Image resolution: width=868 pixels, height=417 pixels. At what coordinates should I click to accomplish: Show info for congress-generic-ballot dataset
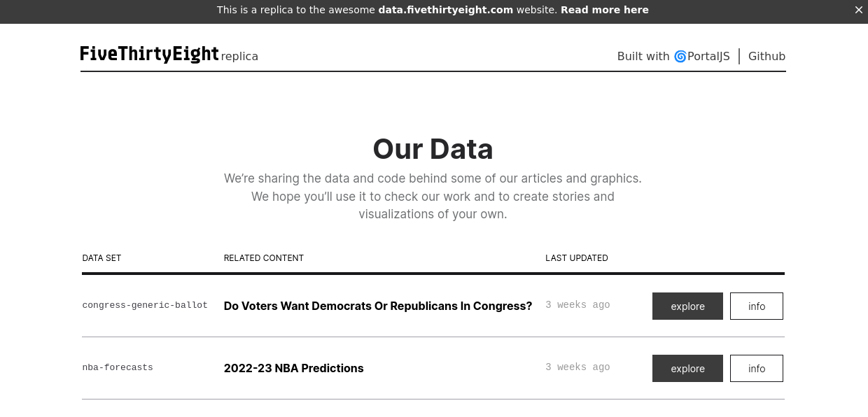(757, 306)
